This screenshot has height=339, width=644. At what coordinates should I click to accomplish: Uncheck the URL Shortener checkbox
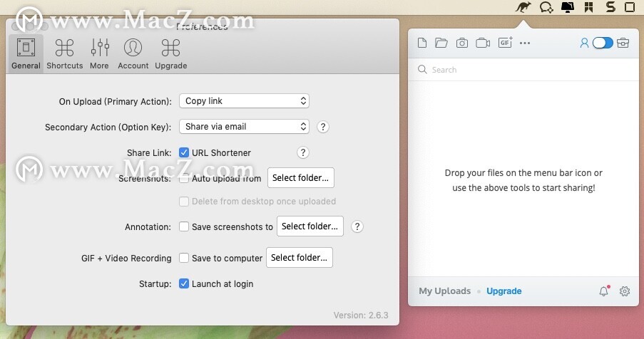(184, 152)
